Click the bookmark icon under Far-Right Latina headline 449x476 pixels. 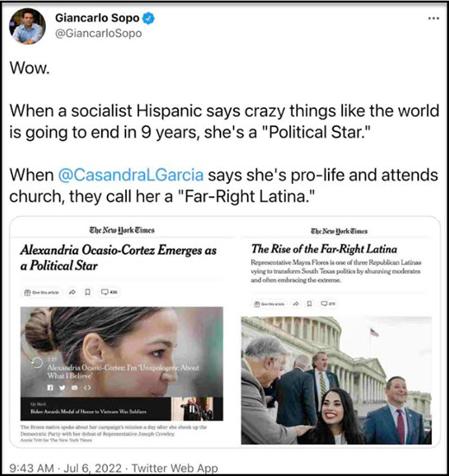click(x=309, y=303)
